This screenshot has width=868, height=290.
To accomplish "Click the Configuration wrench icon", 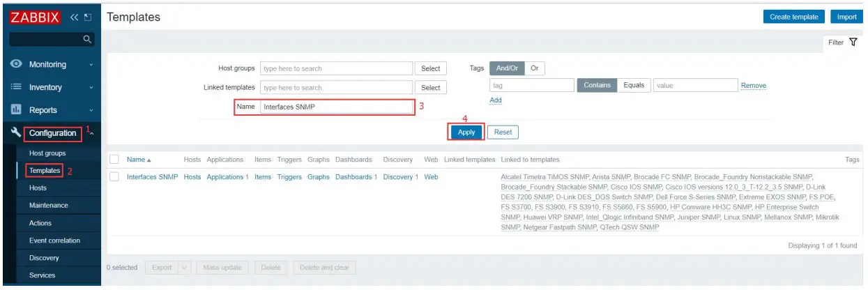I will [x=15, y=132].
